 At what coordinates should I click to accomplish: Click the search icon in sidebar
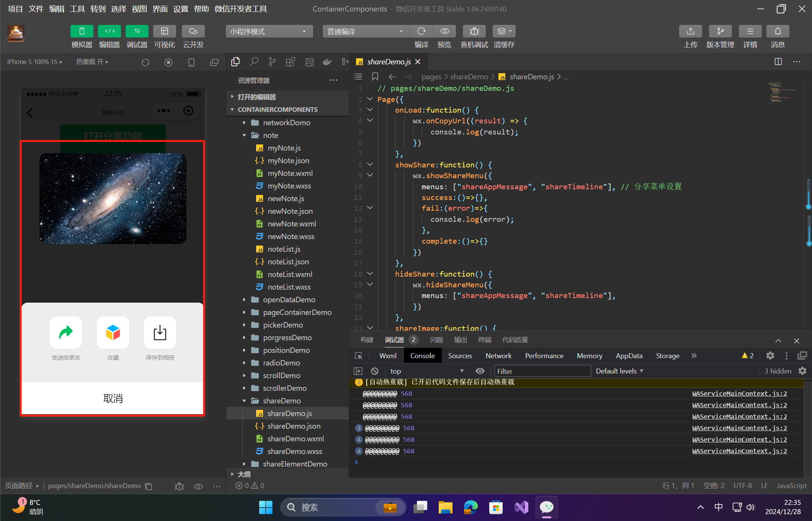254,62
